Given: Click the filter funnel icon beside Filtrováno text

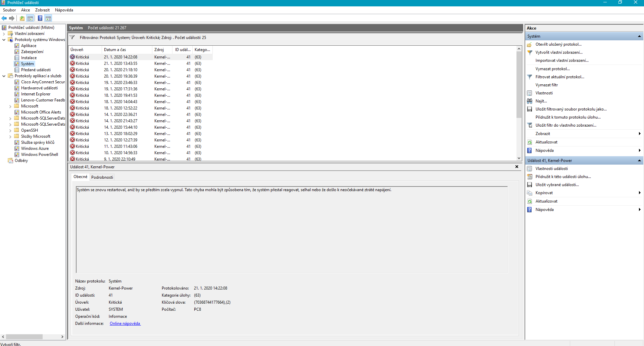Looking at the screenshot, I should (x=72, y=38).
